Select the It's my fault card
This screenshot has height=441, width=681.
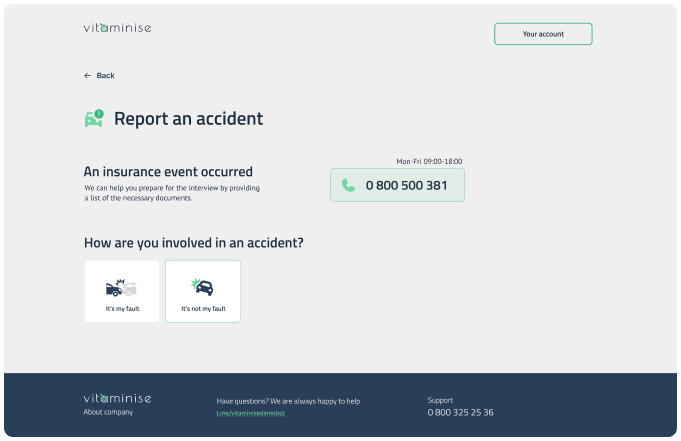click(x=122, y=291)
